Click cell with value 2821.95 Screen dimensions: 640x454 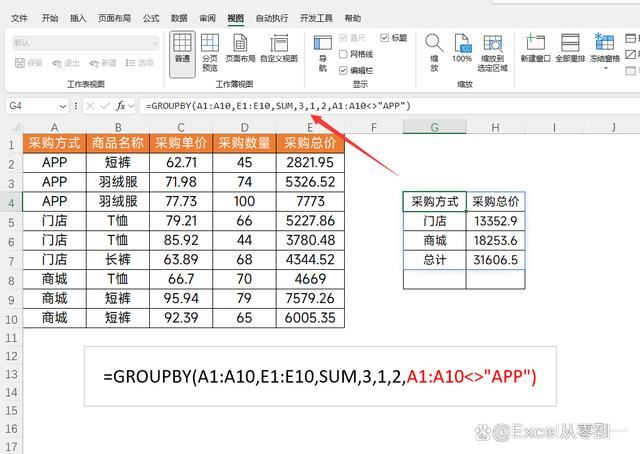click(310, 162)
